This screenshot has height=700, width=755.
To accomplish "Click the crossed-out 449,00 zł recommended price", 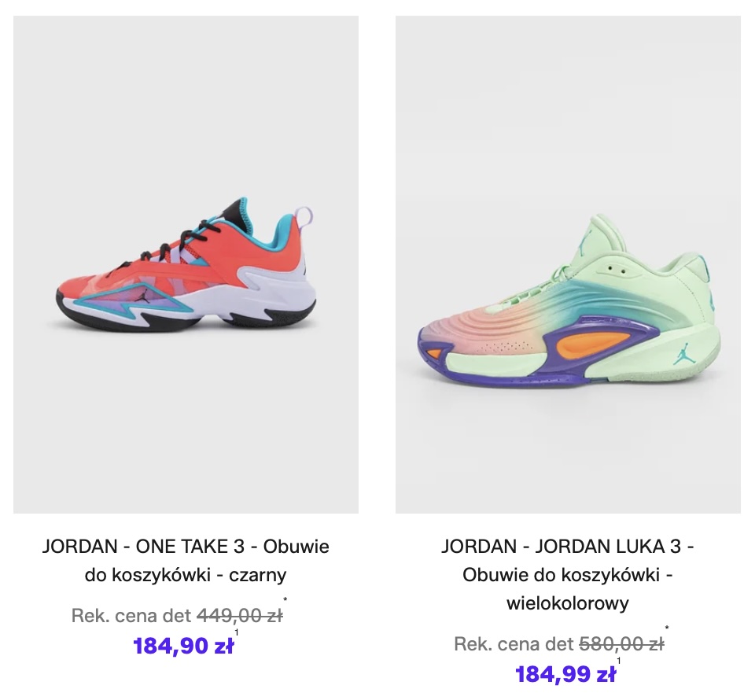I will point(240,615).
